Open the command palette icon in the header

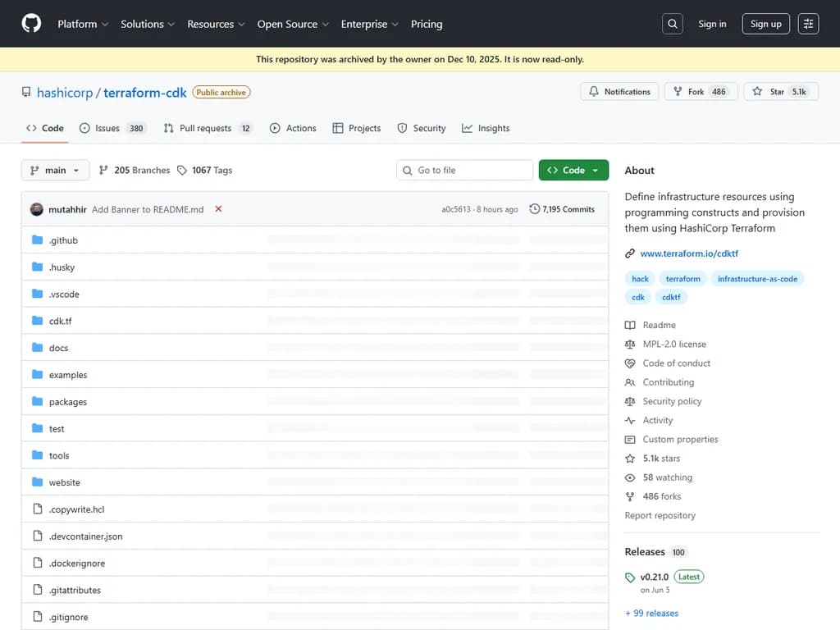pos(808,23)
